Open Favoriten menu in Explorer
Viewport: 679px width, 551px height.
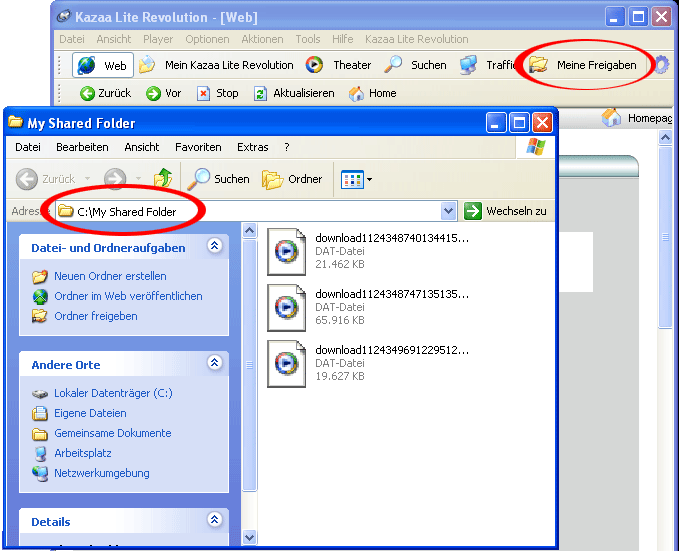pyautogui.click(x=198, y=147)
